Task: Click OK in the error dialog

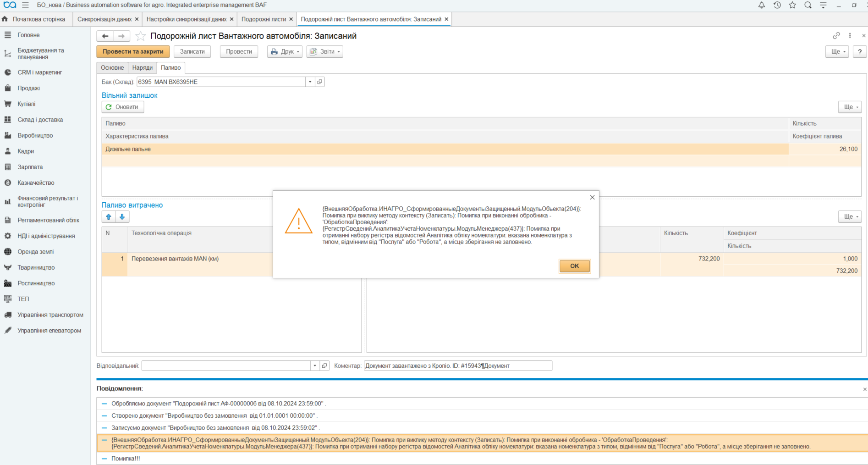Action: point(574,266)
